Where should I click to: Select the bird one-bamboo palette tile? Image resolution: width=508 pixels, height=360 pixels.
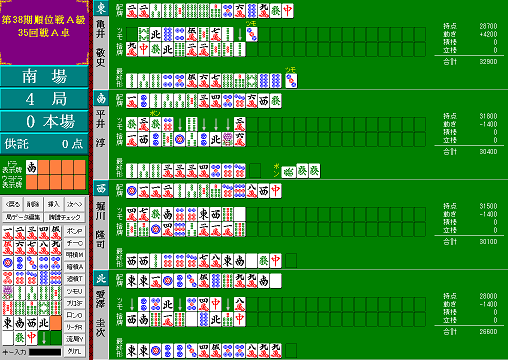point(8,293)
